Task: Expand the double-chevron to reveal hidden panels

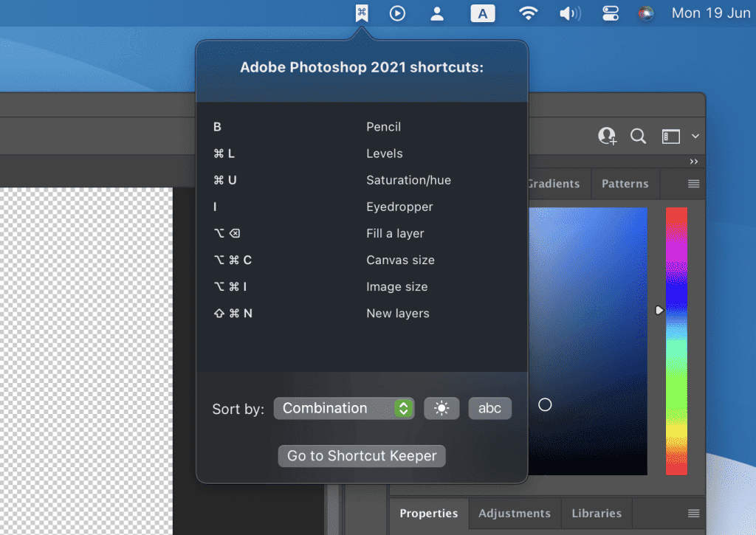Action: tap(693, 161)
